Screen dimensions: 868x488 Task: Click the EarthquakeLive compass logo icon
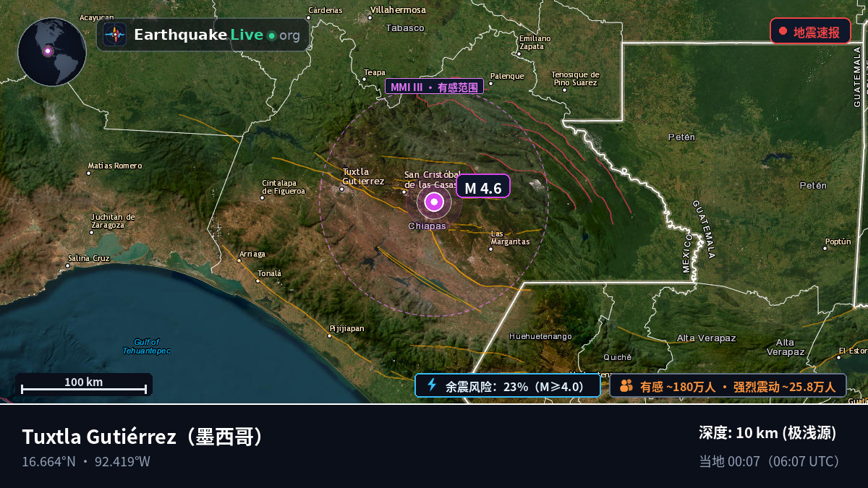[x=115, y=35]
